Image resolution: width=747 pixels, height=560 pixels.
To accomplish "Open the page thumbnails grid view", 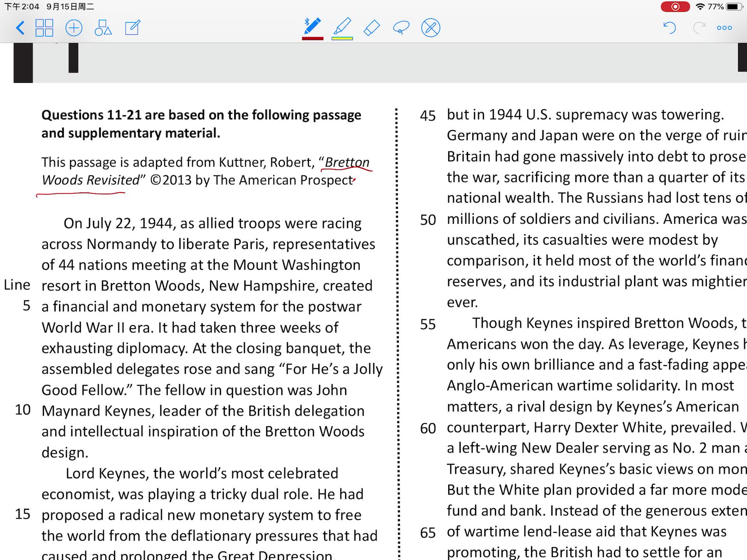I will [x=44, y=28].
